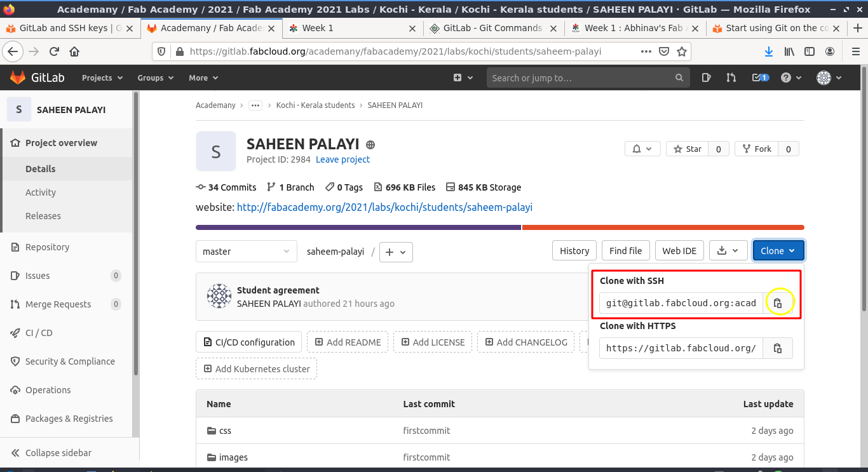Open the Firefox account icon
The image size is (868, 472).
coord(830,51)
